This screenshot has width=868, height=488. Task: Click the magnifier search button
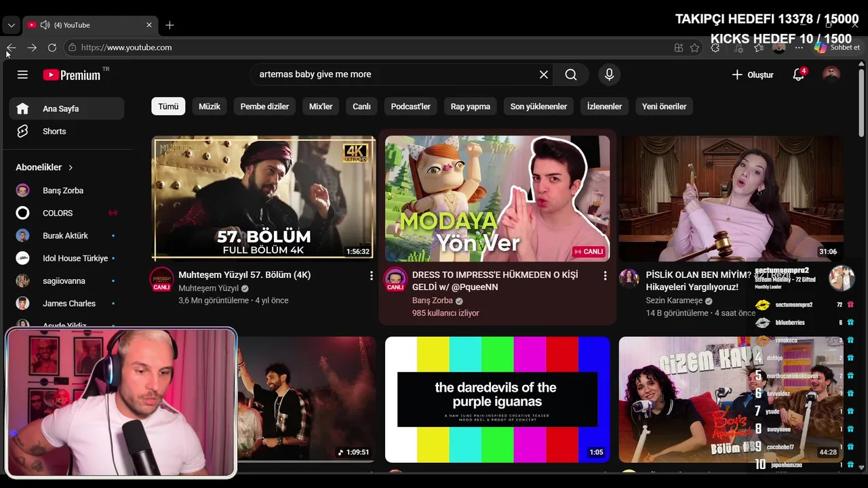(571, 75)
